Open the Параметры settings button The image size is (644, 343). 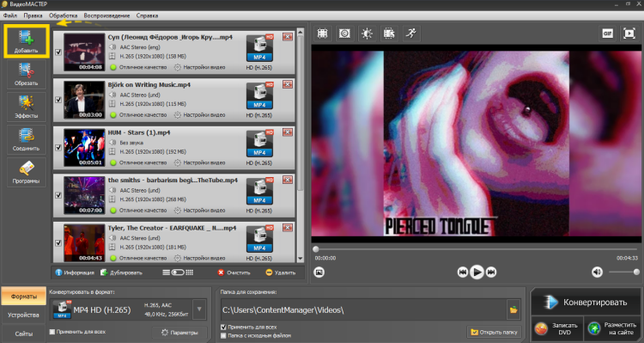179,333
